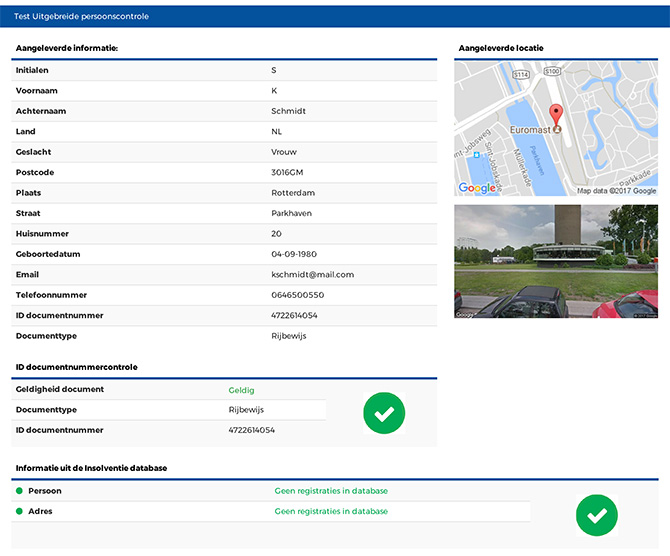Select the Huisnummer value 20
This screenshot has width=670, height=556.
coord(276,234)
